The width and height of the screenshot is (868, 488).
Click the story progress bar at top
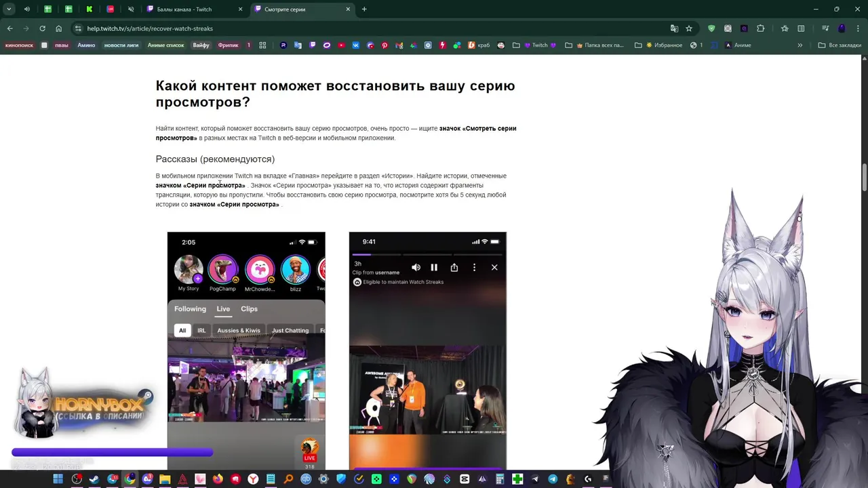427,255
